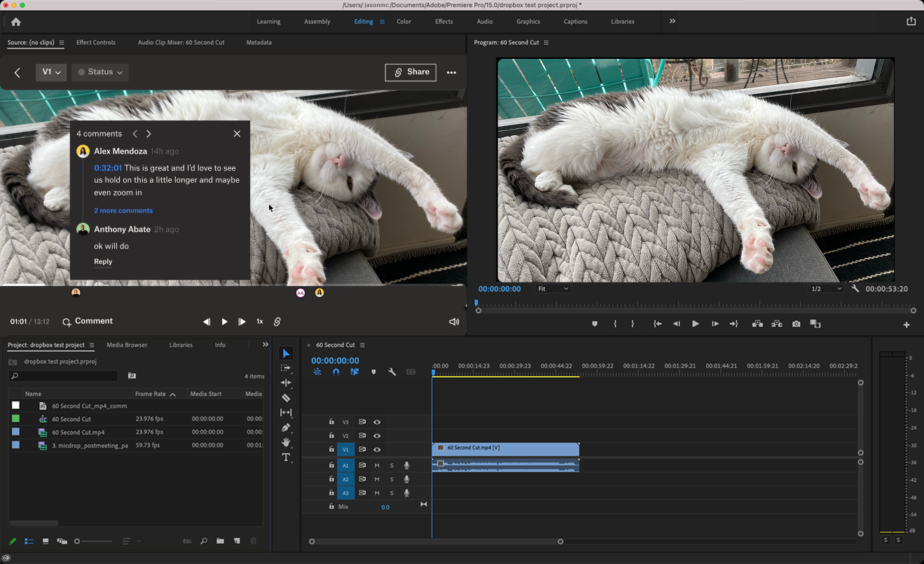Switch to the Effects workspace tab
This screenshot has height=564, width=924.
coord(443,22)
